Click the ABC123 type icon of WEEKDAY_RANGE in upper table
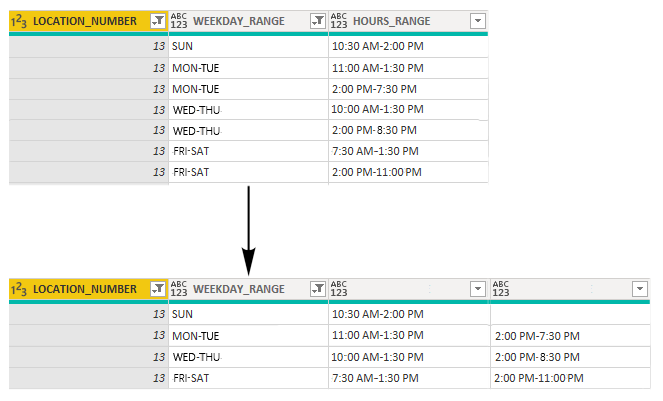Image resolution: width=663 pixels, height=401 pixels. (x=179, y=21)
